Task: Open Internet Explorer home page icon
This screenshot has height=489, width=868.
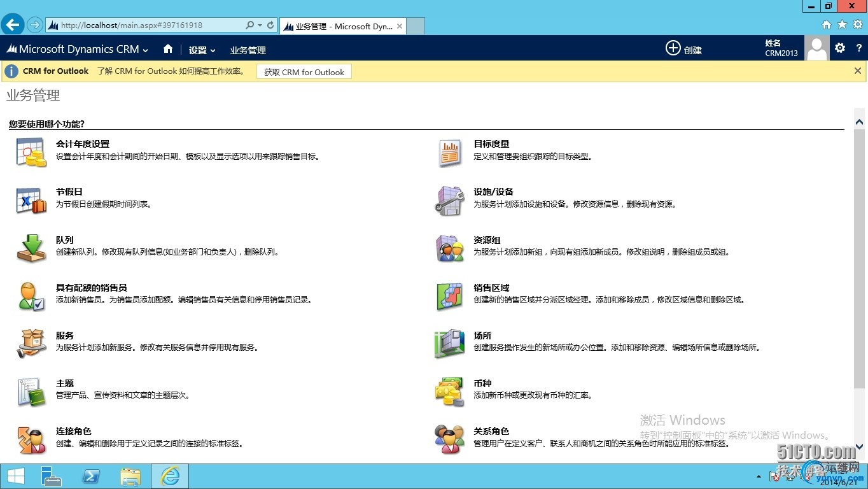Action: pos(827,24)
